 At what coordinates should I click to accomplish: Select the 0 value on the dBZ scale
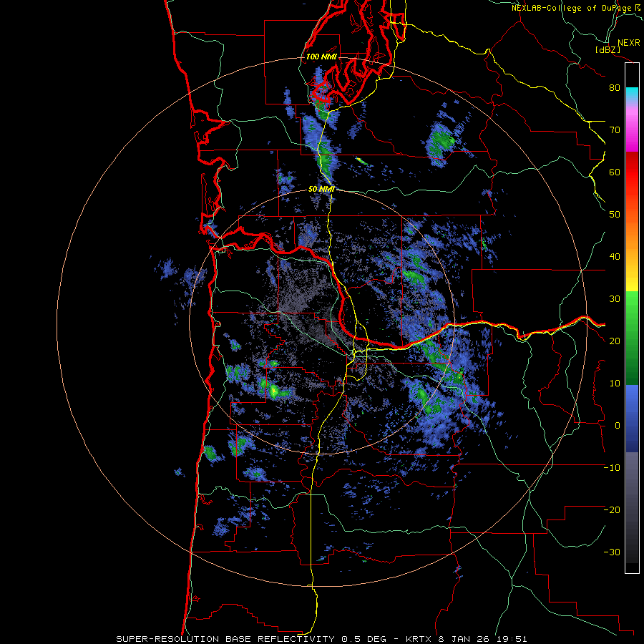[x=618, y=426]
